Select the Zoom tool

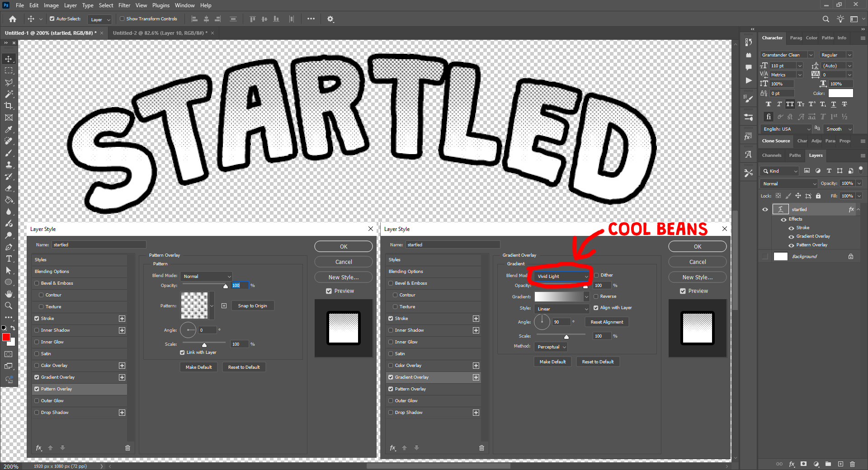9,305
